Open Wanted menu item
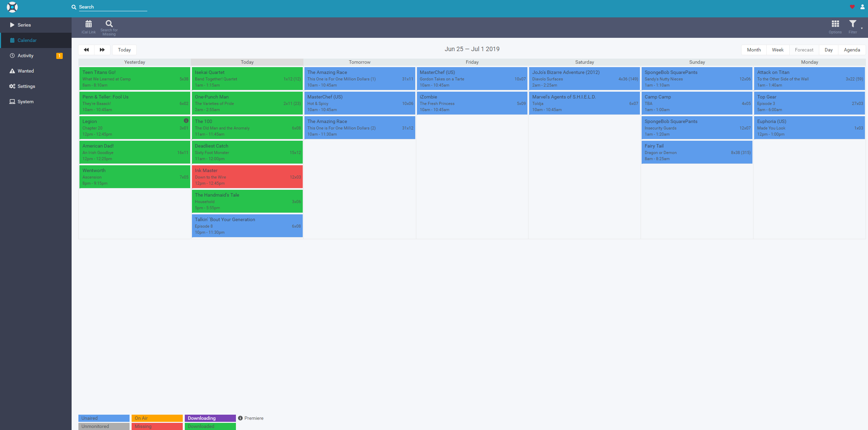This screenshot has width=868, height=430. pos(36,71)
